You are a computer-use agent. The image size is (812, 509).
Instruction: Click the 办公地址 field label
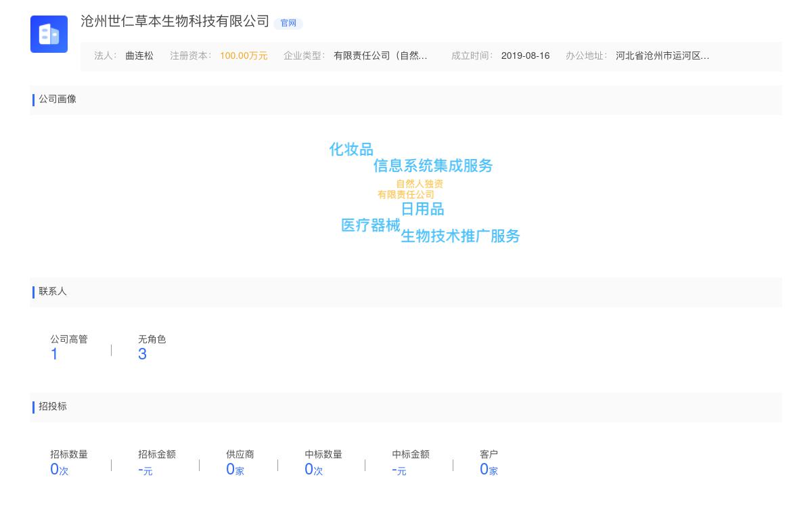tap(587, 56)
